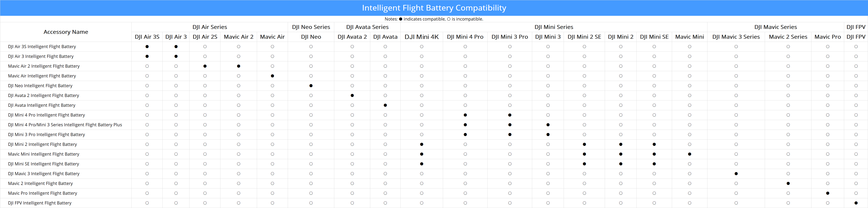Click the compatible dot for Mavic 2 battery under Mavic 2 Series
This screenshot has height=208, width=868.
[x=788, y=183]
